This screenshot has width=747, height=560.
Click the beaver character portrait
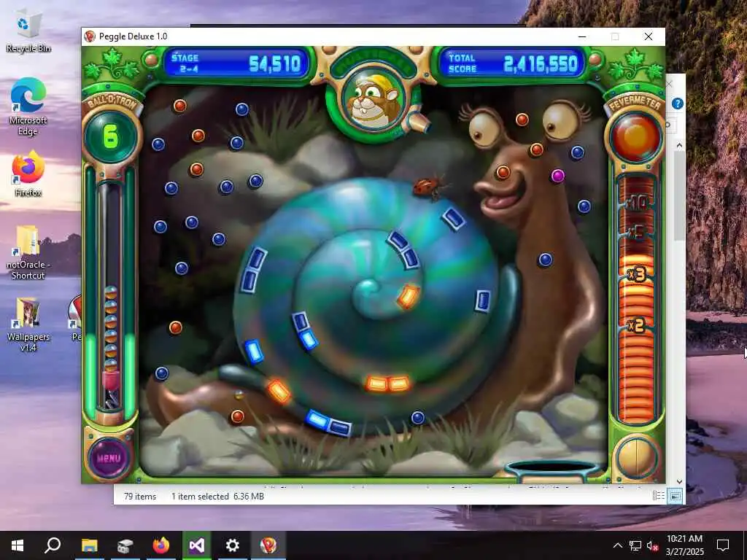[x=373, y=100]
